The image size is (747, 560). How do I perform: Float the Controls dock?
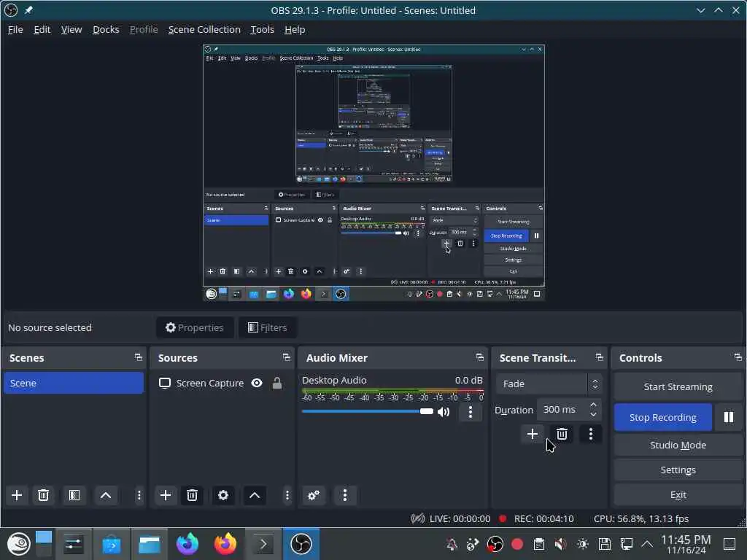(738, 357)
